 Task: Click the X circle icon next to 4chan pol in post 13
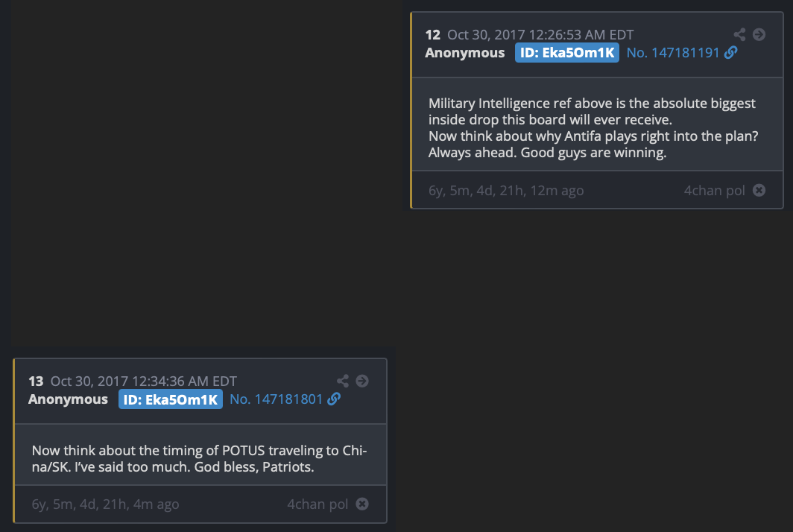[x=362, y=504]
